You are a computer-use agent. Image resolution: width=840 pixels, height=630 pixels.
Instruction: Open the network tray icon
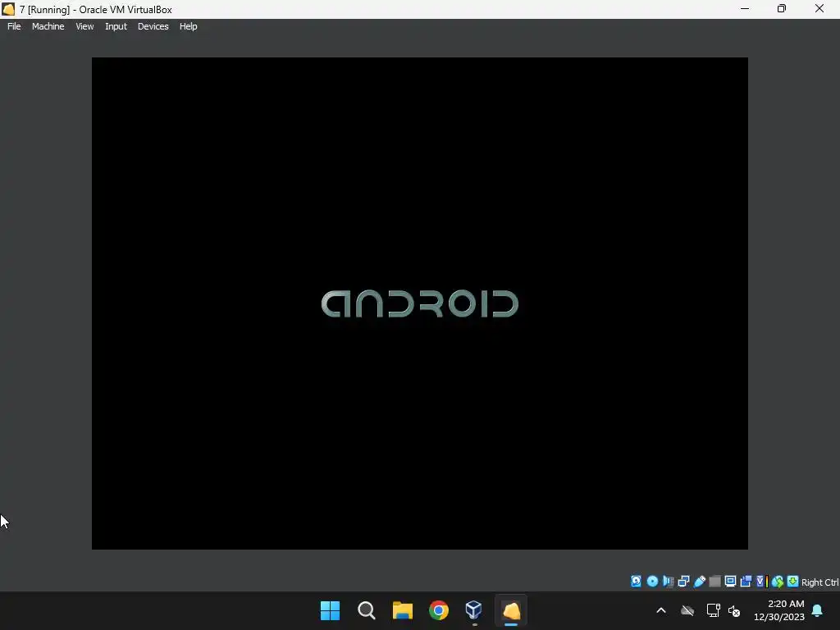coord(713,610)
